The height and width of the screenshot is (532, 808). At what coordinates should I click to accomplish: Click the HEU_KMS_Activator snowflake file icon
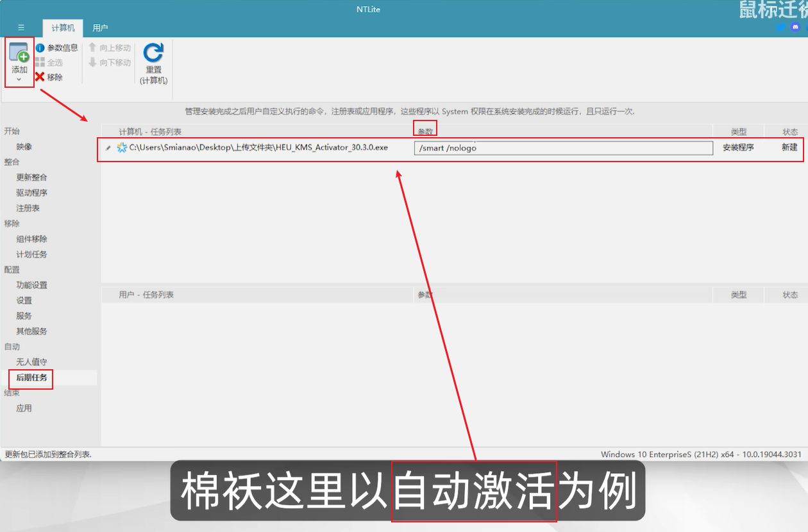122,147
